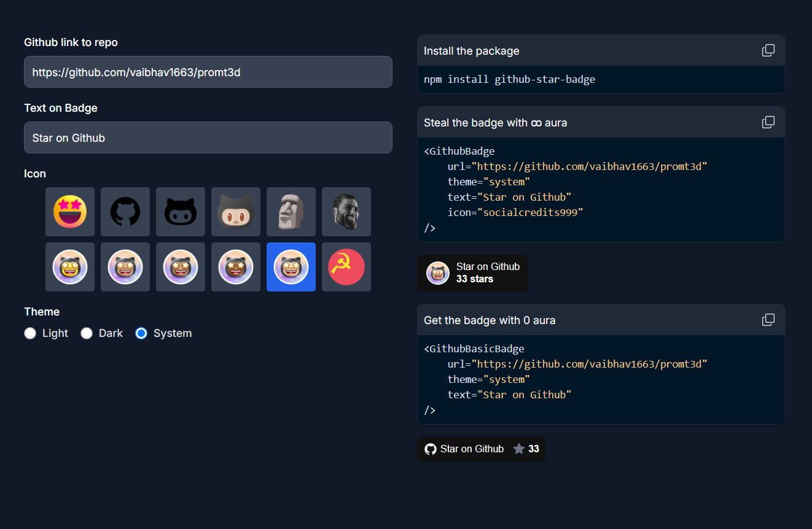812x529 pixels.
Task: Choose the red hammer and sickle icon
Action: point(346,267)
